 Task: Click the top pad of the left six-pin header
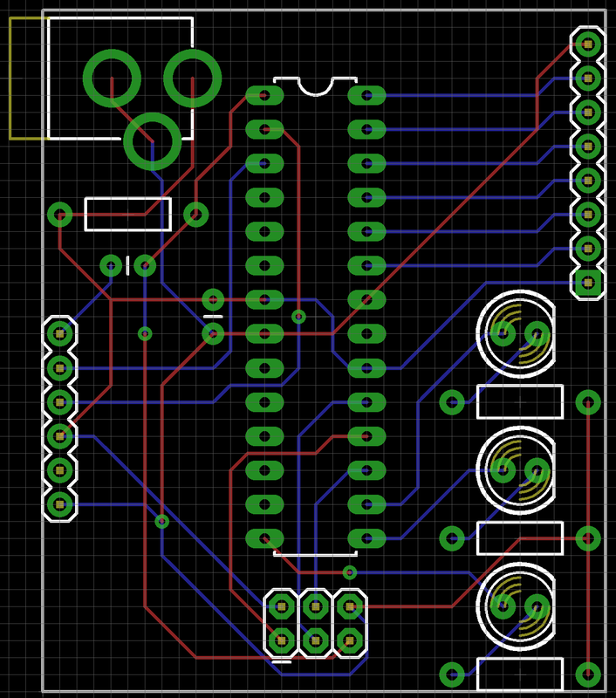[59, 333]
